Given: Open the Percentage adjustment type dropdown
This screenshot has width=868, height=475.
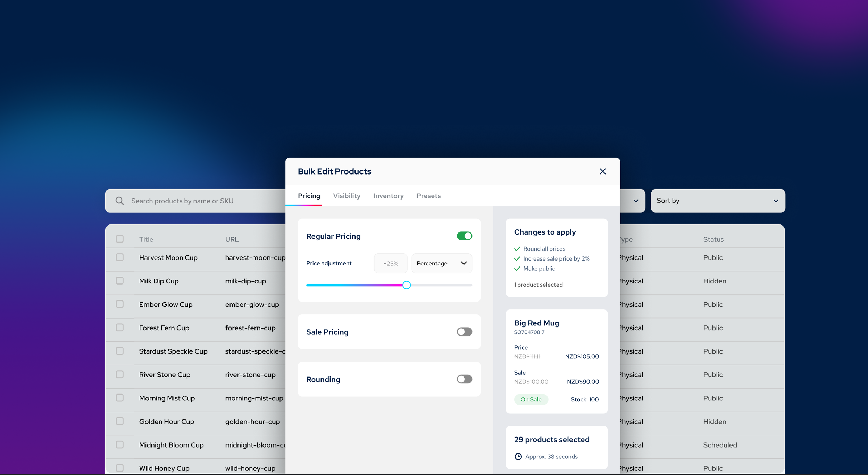Looking at the screenshot, I should point(441,263).
